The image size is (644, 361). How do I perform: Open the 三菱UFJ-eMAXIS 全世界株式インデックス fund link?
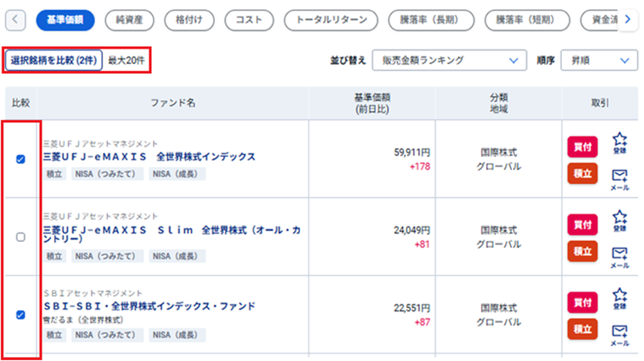pyautogui.click(x=149, y=157)
